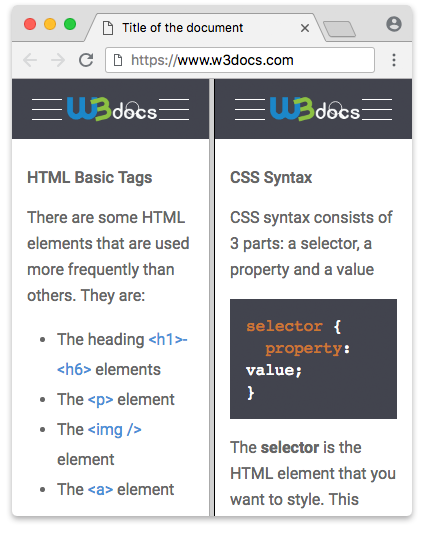This screenshot has height=534, width=424.
Task: Close the 'Title of the document' tab
Action: click(305, 28)
